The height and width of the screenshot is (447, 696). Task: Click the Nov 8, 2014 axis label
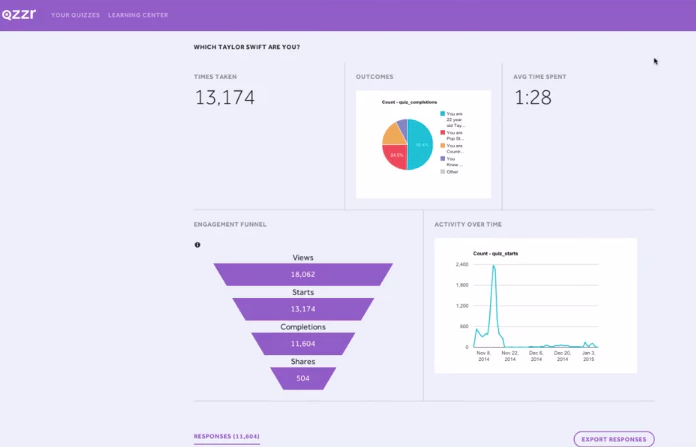484,356
